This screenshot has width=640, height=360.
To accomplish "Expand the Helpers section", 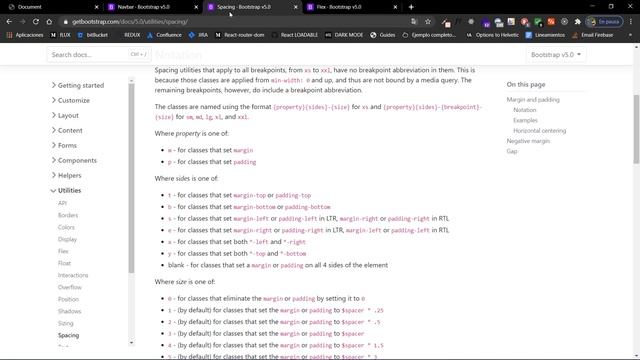I will coord(66,176).
